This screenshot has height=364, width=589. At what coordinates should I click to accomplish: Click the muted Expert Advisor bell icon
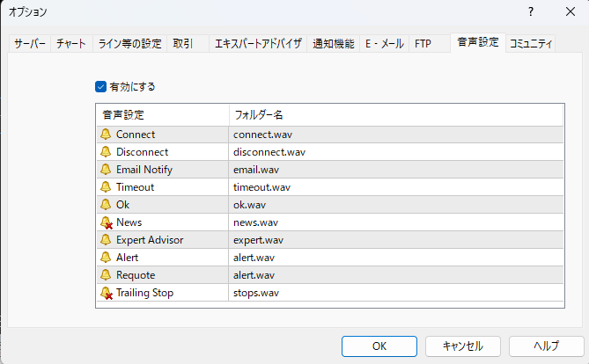pos(106,240)
